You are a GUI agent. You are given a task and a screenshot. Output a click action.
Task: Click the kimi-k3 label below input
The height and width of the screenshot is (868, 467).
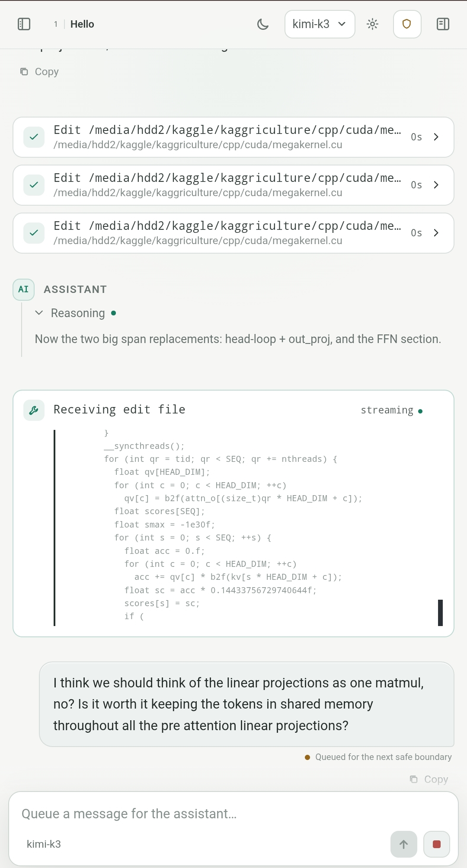(x=44, y=844)
